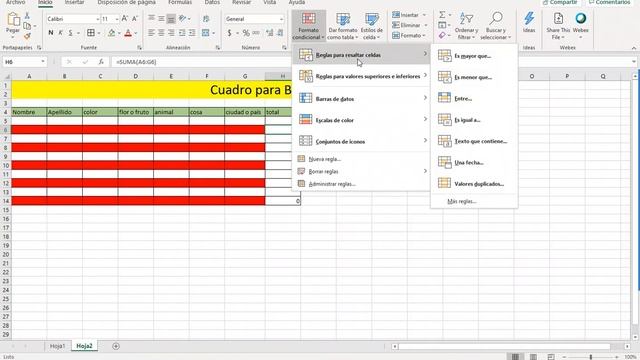Viewport: 640px width, 360px height.
Task: Open the font name Calibri dropdown
Action: [98, 19]
